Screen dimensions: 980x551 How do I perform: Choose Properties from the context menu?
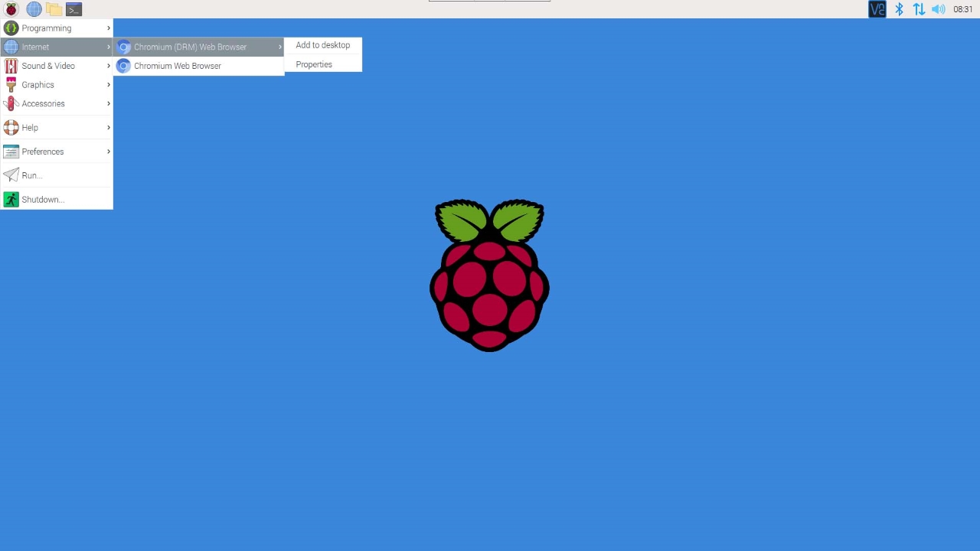(x=314, y=64)
